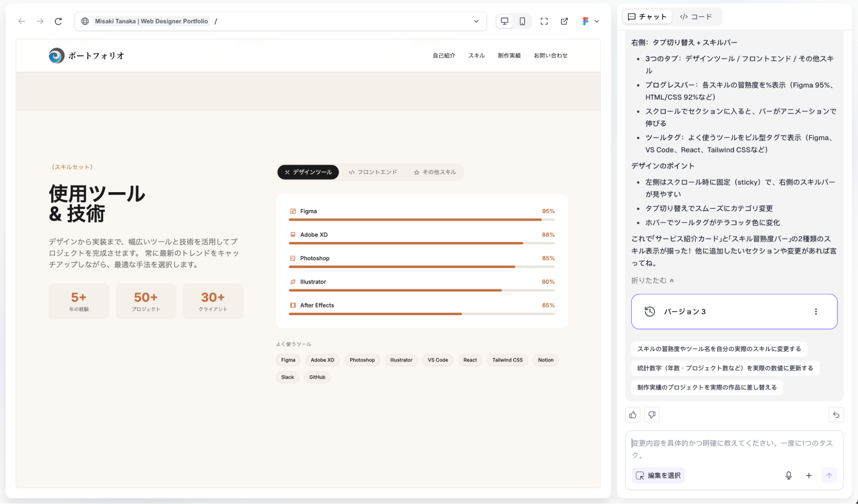
Task: Click the Adobe XD pill tag
Action: (322, 360)
